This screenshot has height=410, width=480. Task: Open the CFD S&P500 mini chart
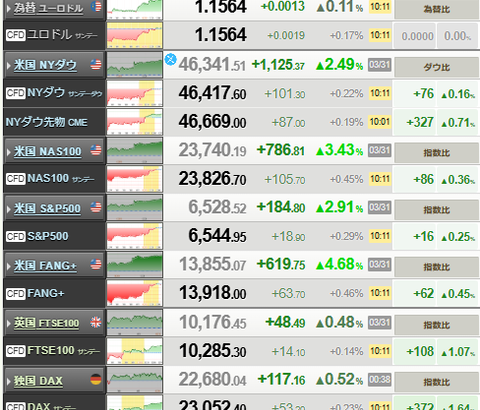click(135, 236)
